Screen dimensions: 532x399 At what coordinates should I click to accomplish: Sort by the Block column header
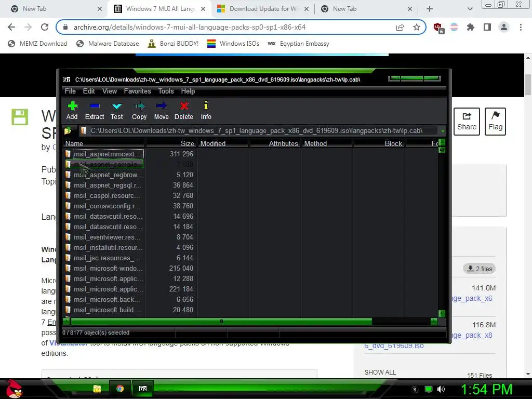pos(379,143)
